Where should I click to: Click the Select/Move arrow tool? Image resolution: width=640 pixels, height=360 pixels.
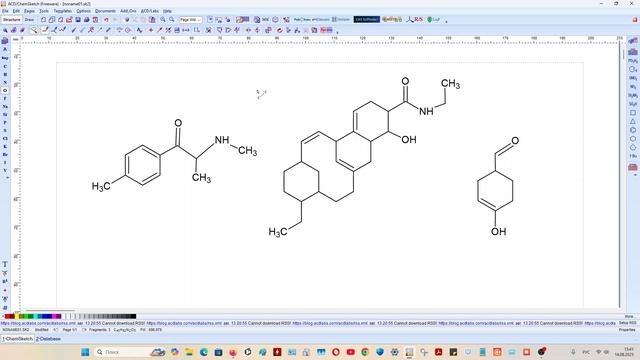(x=5, y=30)
